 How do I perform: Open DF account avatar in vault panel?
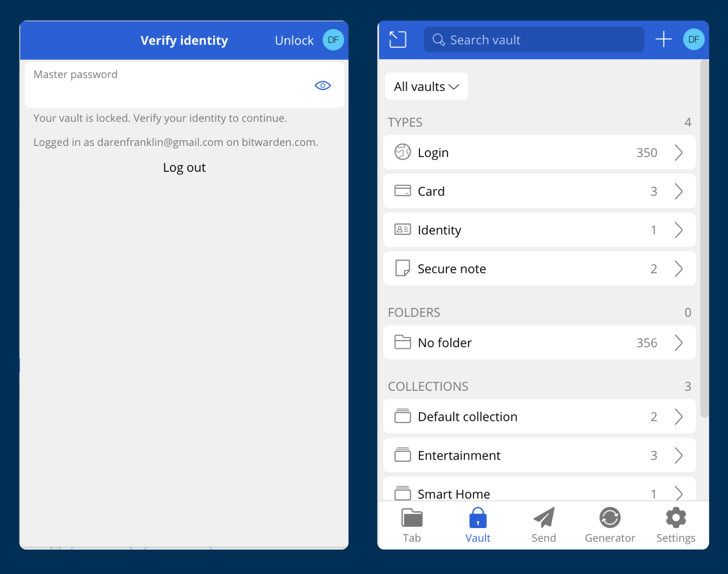click(694, 39)
